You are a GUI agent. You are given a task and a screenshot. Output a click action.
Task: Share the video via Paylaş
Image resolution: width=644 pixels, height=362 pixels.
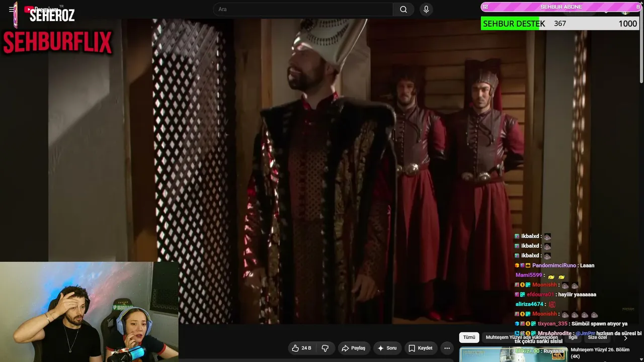[353, 348]
